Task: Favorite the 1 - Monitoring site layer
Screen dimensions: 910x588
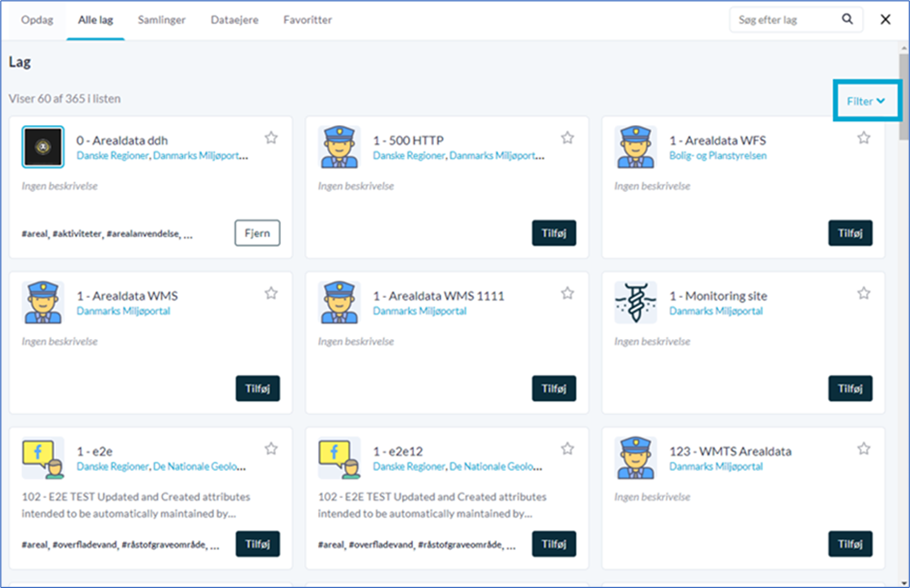Action: (864, 293)
